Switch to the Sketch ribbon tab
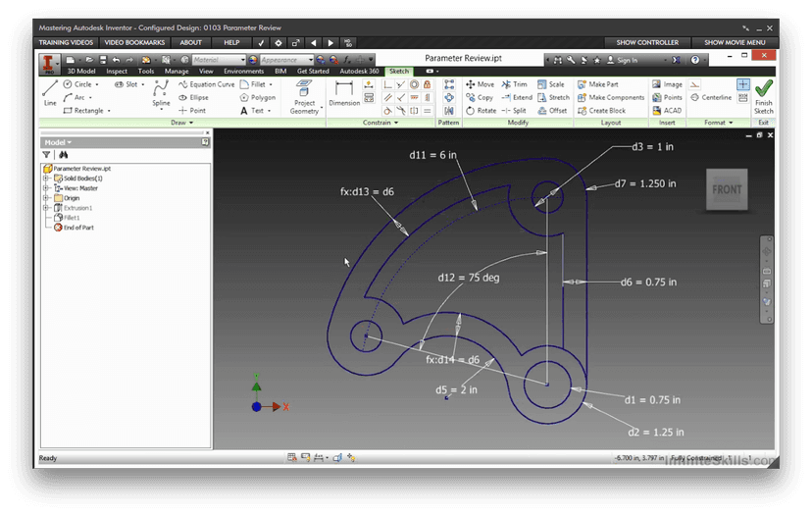 point(399,71)
